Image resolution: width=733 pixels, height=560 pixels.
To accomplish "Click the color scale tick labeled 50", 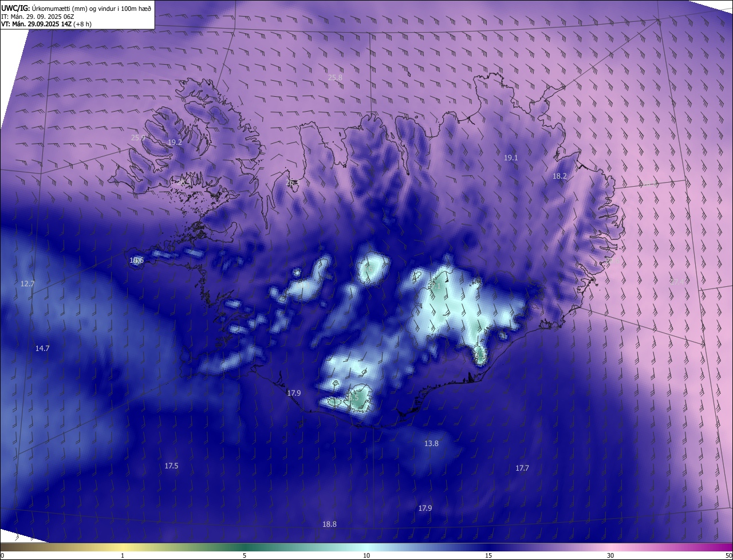I will (728, 555).
